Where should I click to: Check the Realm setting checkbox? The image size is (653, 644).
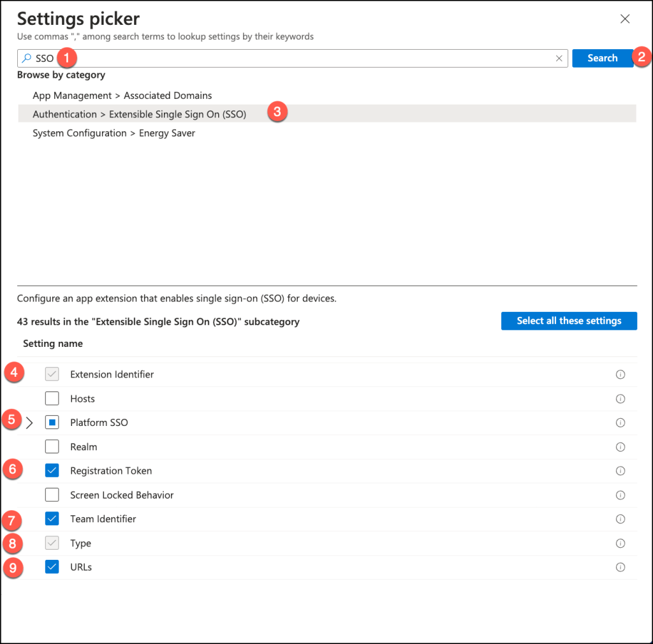[x=52, y=447]
